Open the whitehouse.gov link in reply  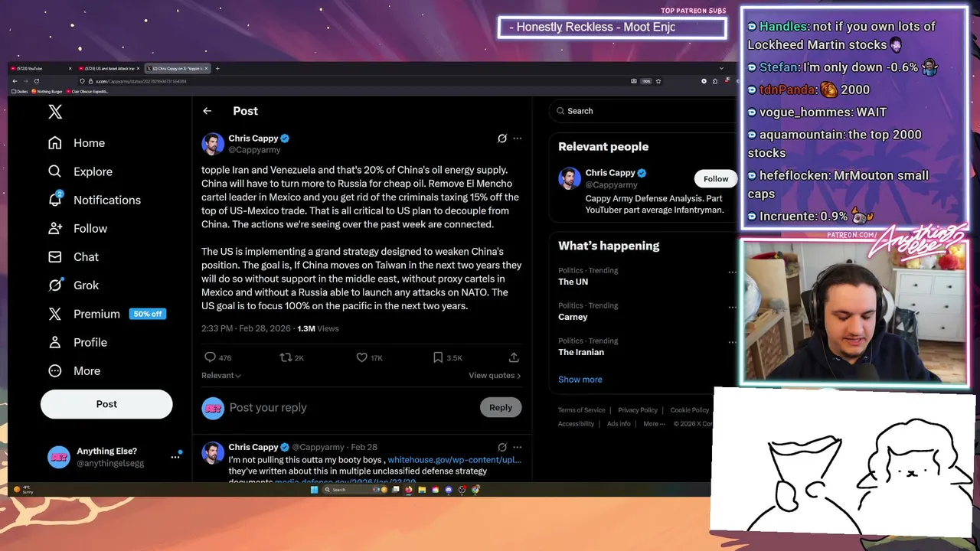click(x=455, y=460)
